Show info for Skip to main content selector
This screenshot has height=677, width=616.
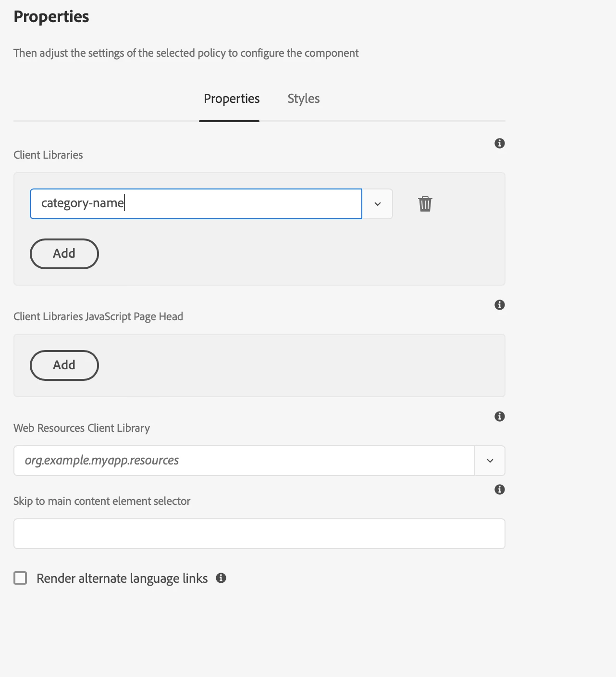tap(500, 489)
